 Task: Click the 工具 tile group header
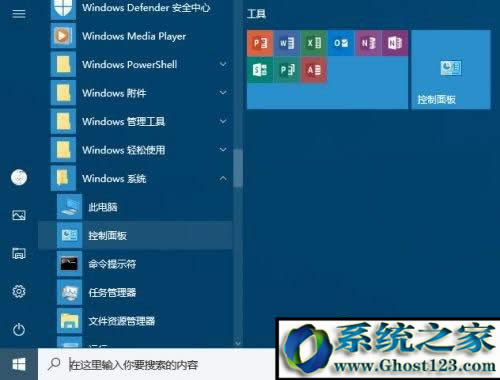tap(256, 14)
